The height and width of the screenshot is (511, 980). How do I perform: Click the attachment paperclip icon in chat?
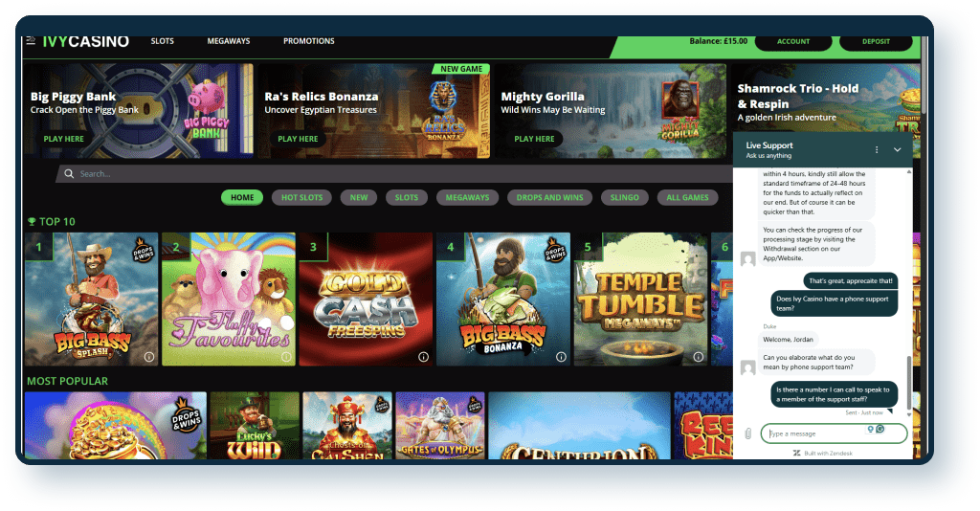pyautogui.click(x=748, y=433)
